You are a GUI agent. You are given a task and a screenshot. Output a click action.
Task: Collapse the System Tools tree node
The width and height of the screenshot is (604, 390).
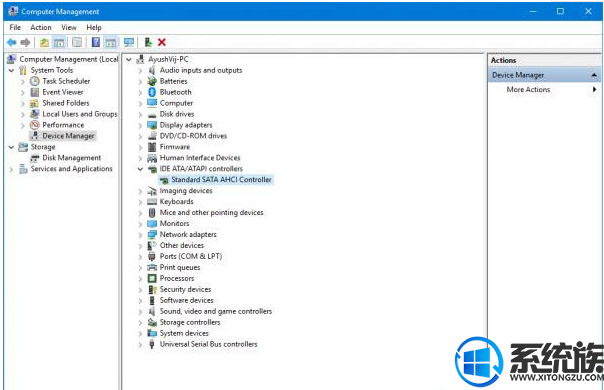(11, 70)
